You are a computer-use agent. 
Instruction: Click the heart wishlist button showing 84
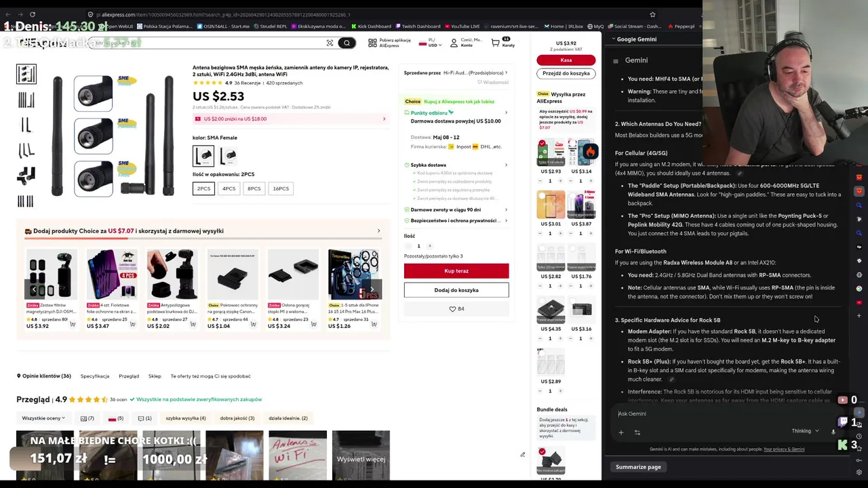456,309
